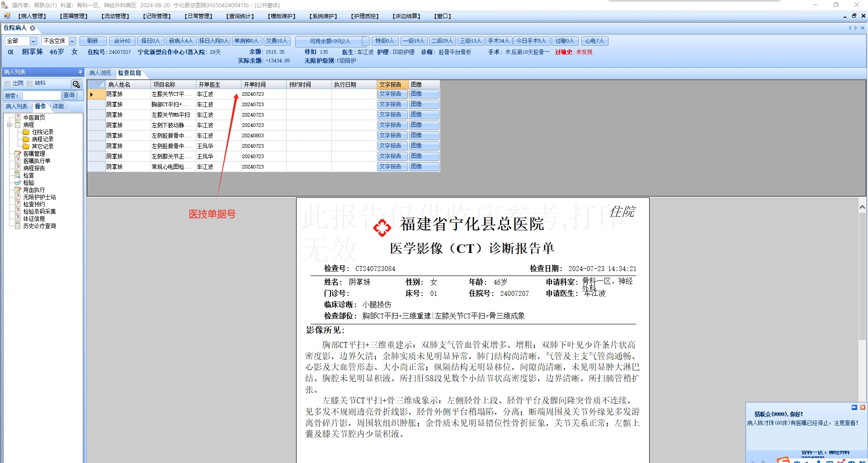This screenshot has width=868, height=463.
Task: Select the 左侧膝关节正 exam row
Action: click(x=264, y=156)
